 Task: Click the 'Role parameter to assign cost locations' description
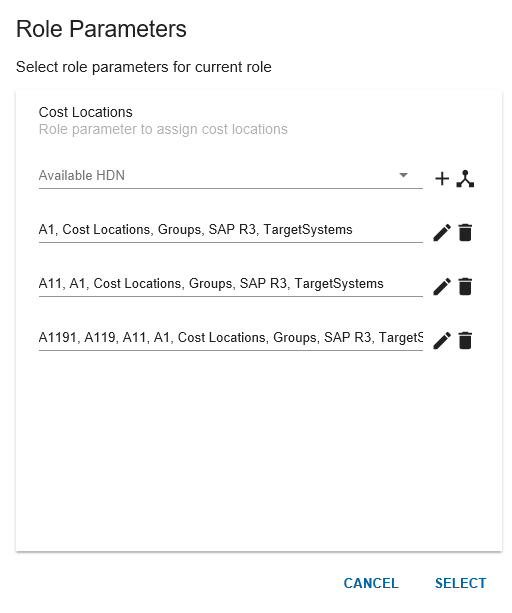click(163, 129)
